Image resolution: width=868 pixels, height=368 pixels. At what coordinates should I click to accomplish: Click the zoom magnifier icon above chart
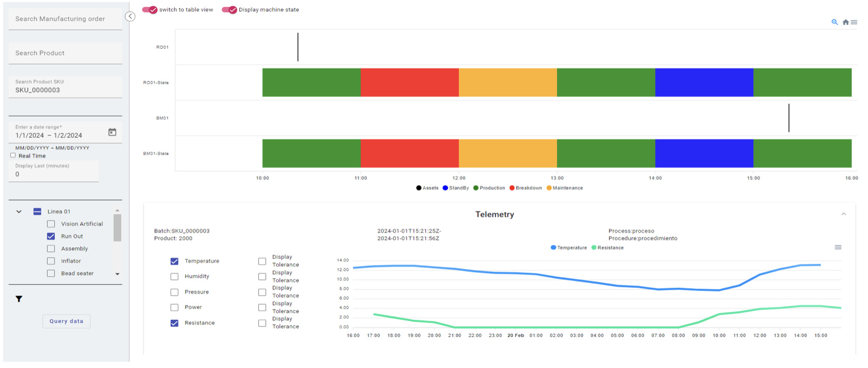pyautogui.click(x=834, y=22)
